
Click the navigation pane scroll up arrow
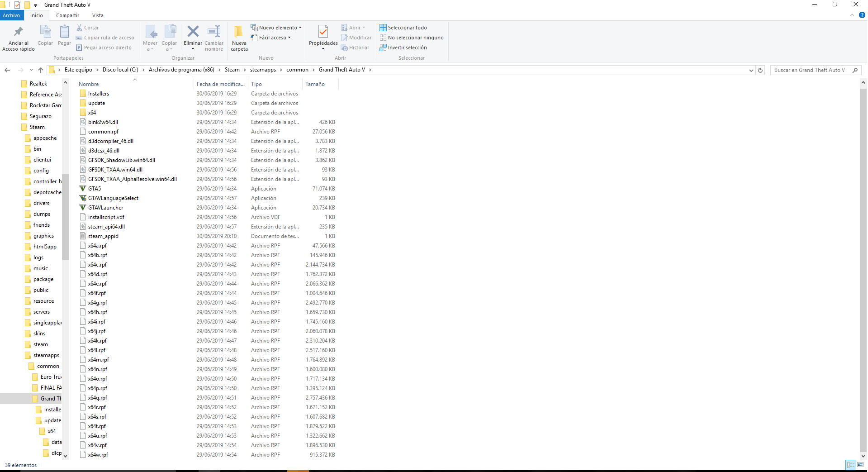(x=66, y=83)
